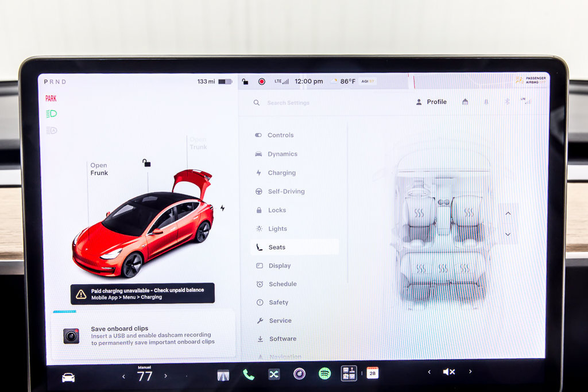Open the dashcam camera app icon
The height and width of the screenshot is (392, 588).
pyautogui.click(x=299, y=374)
